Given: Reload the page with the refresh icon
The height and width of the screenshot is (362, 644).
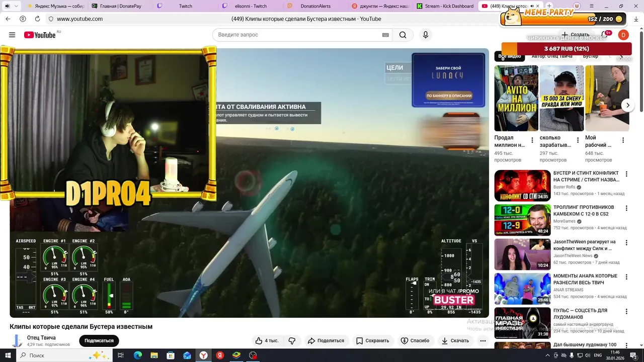Looking at the screenshot, I should pos(38,19).
